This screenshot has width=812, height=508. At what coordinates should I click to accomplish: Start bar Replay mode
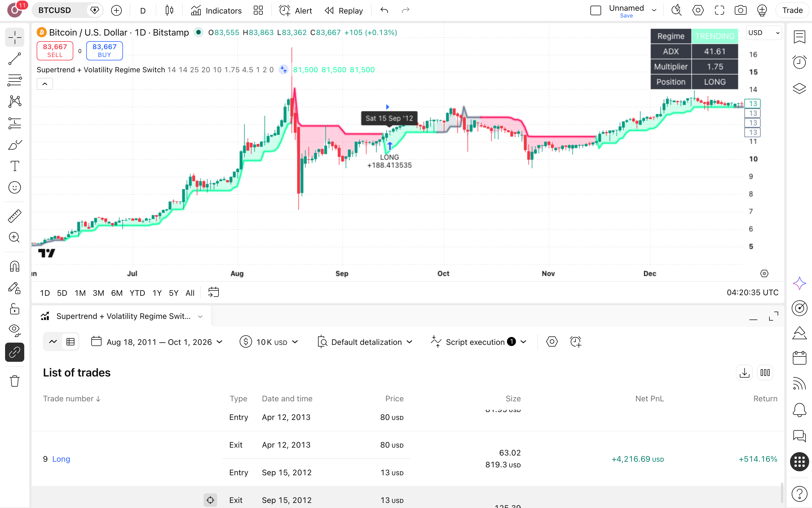point(344,10)
